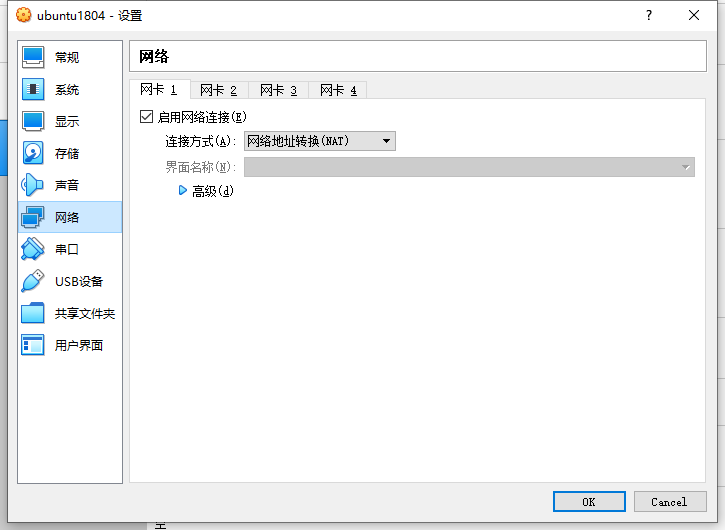The image size is (725, 530).
Task: Open the disabled 界面名称 dropdown
Action: point(469,167)
